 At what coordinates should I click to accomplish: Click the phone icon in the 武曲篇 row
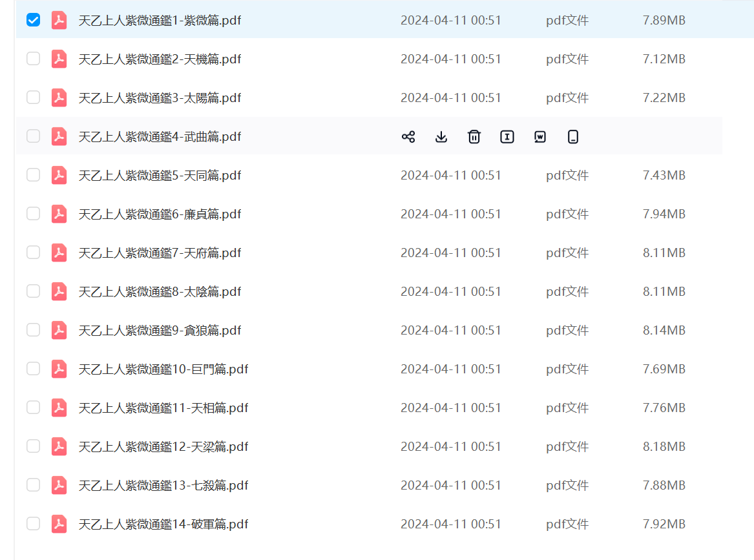point(572,136)
